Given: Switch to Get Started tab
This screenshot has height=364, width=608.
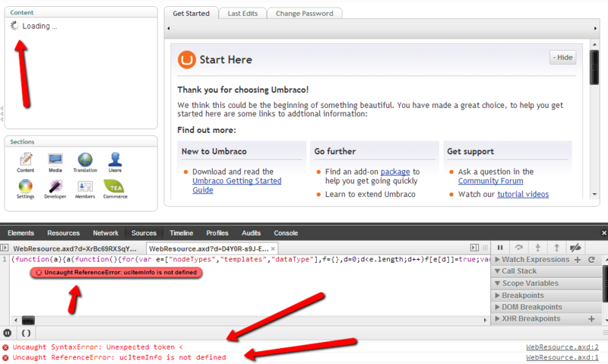Looking at the screenshot, I should (192, 13).
